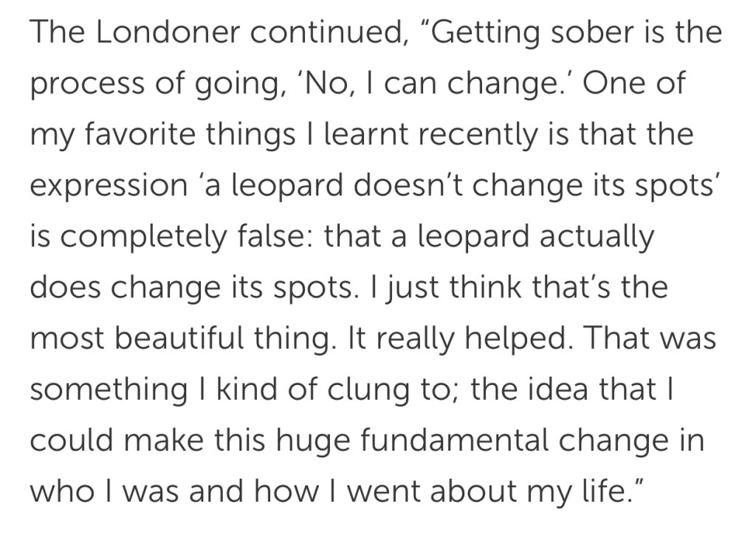The height and width of the screenshot is (540, 756).
Task: Click on the word "expression"
Action: click(109, 187)
